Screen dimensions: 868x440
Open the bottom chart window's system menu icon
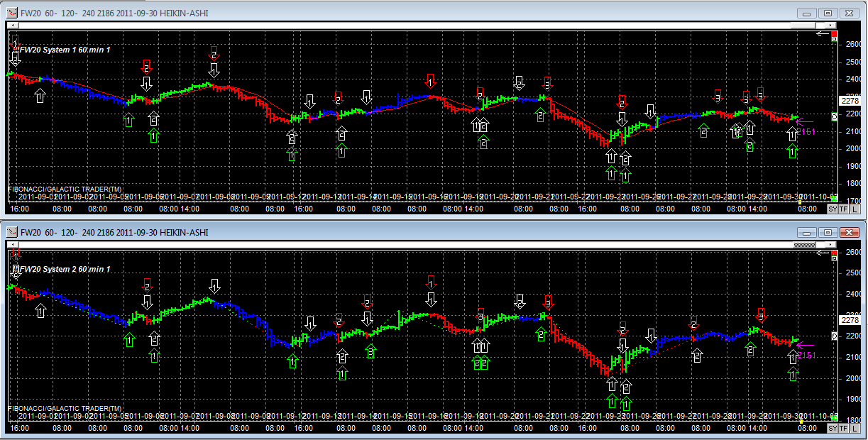12,232
